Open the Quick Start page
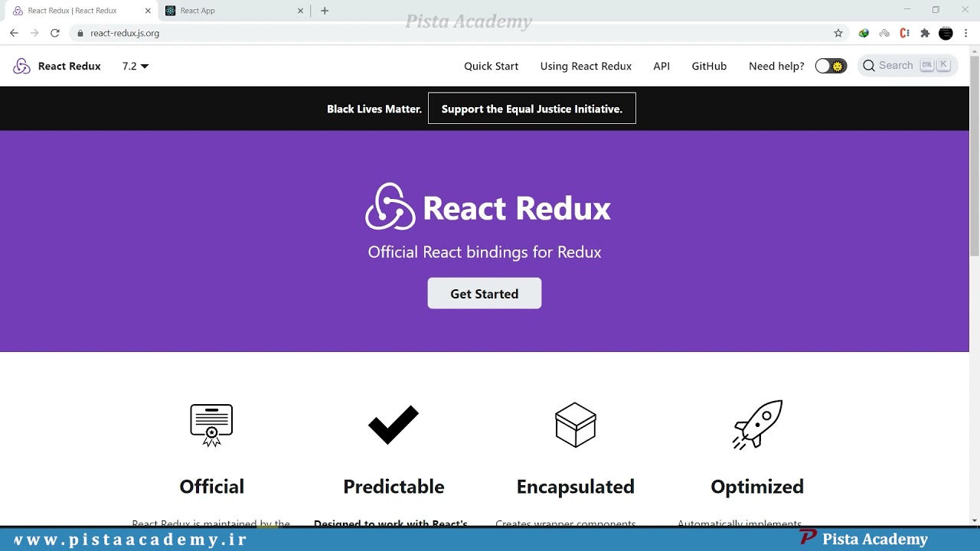Image resolution: width=980 pixels, height=551 pixels. click(x=491, y=66)
